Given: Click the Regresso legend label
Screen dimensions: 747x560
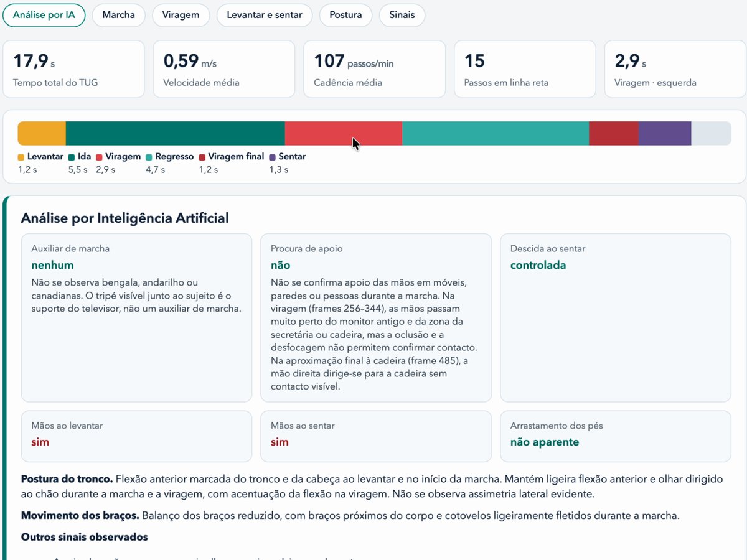Looking at the screenshot, I should point(174,157).
